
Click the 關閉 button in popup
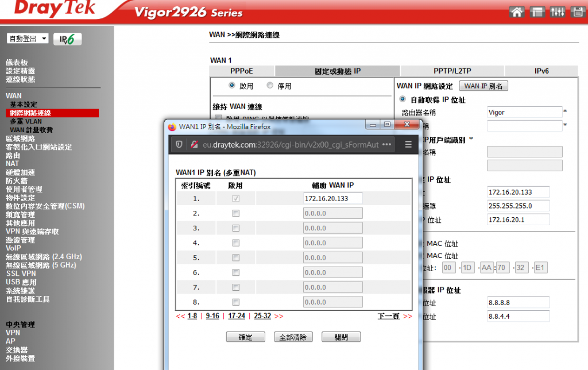341,337
